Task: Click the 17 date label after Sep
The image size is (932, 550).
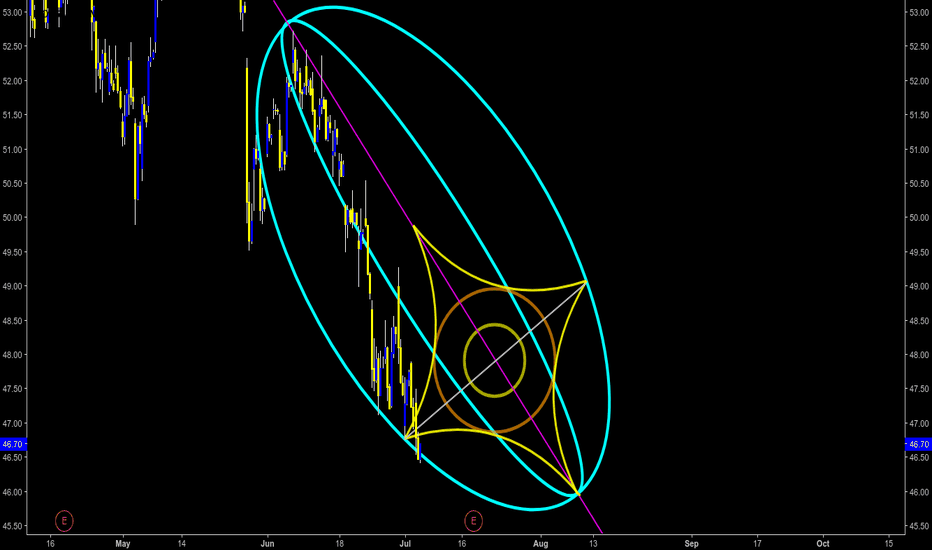Action: pyautogui.click(x=757, y=543)
